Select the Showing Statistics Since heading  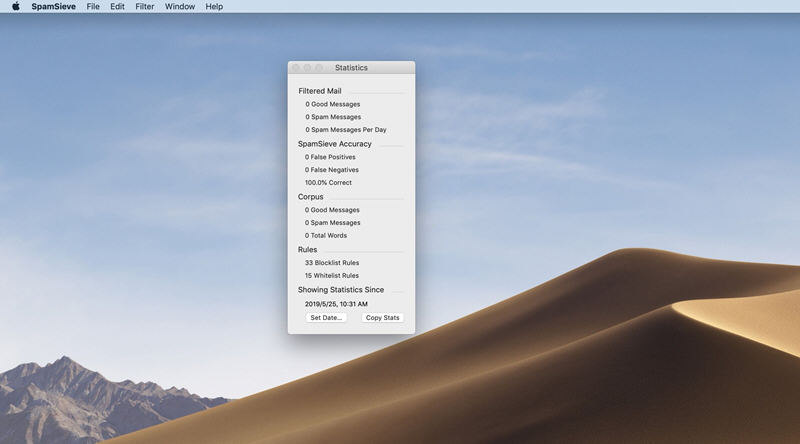click(x=341, y=289)
